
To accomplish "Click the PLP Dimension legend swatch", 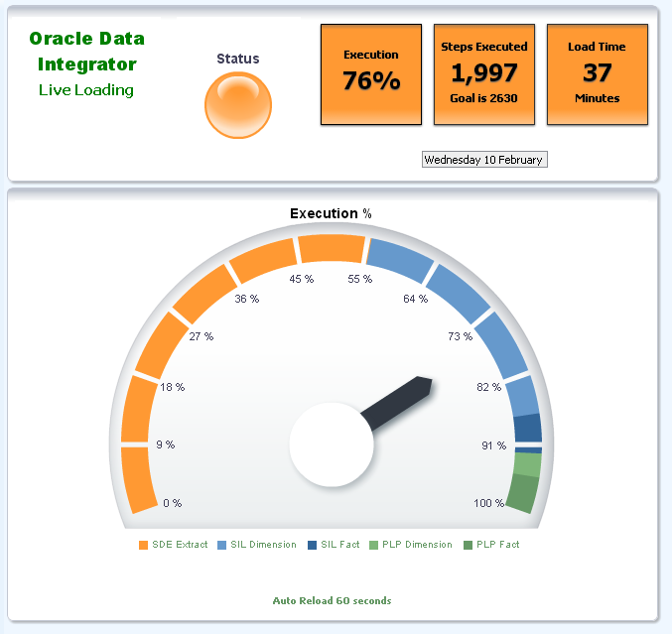I will coord(373,545).
